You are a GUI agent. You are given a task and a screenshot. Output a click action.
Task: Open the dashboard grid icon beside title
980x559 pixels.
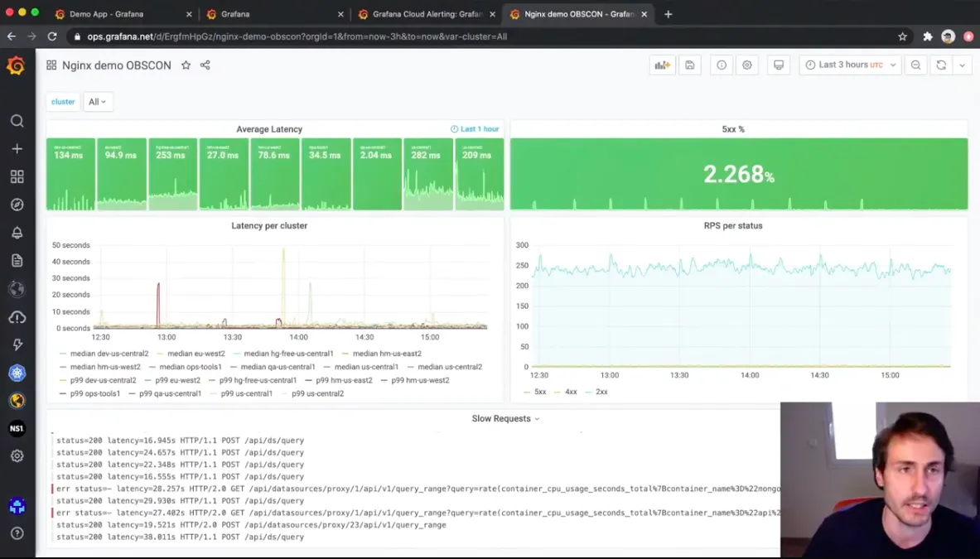point(51,65)
